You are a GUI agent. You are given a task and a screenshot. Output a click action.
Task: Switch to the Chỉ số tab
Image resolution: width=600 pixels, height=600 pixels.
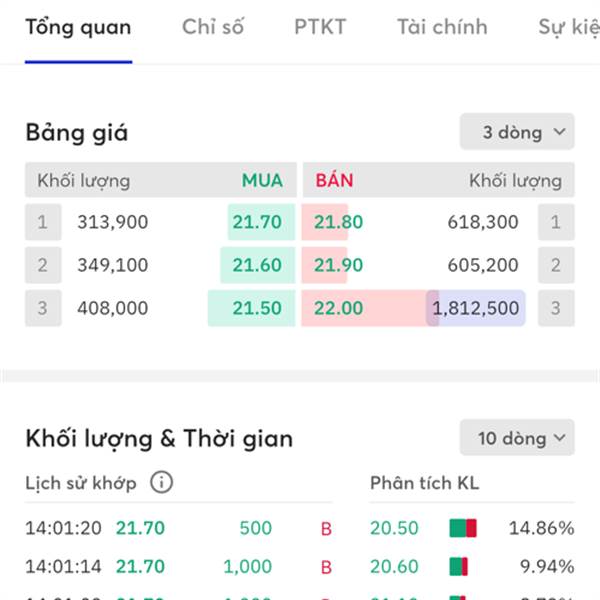pyautogui.click(x=213, y=27)
